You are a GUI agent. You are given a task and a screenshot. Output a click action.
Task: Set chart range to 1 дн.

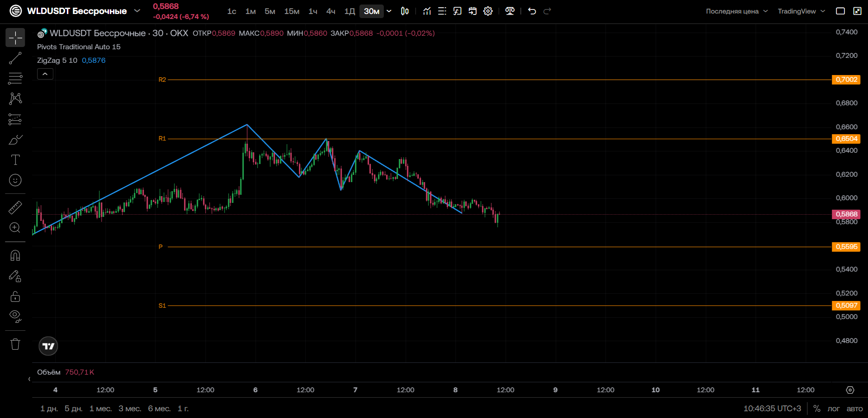point(49,409)
